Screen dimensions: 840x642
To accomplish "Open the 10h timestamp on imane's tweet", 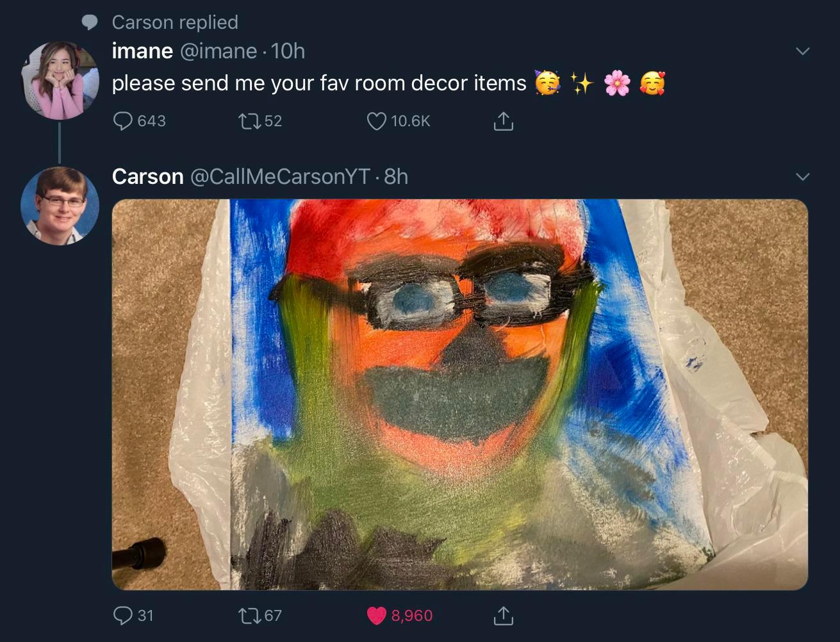I will [288, 51].
